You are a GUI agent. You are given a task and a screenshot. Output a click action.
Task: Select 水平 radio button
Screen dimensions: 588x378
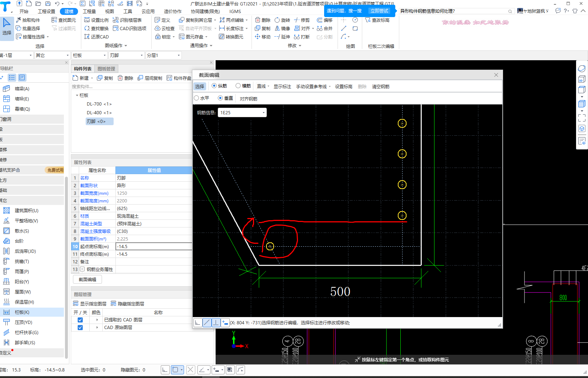(196, 98)
